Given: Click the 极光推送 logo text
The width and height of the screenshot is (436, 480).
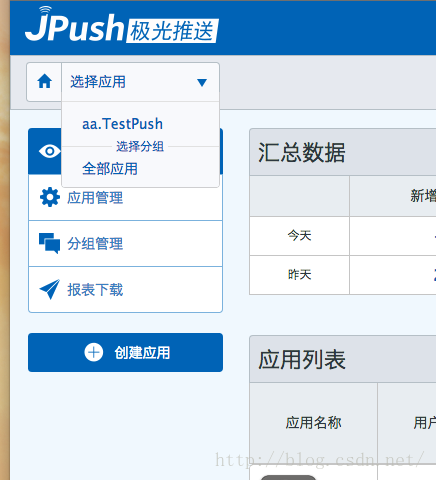Looking at the screenshot, I should (x=172, y=31).
